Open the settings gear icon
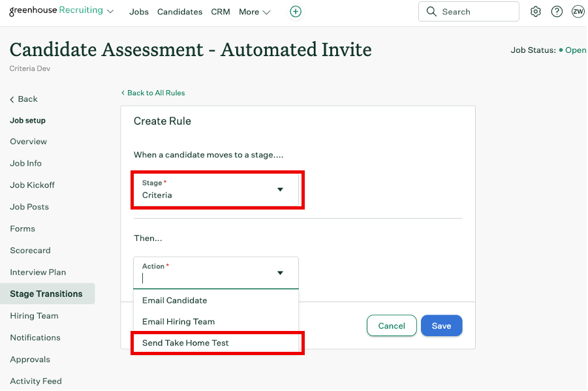The height and width of the screenshot is (391, 588). (536, 12)
